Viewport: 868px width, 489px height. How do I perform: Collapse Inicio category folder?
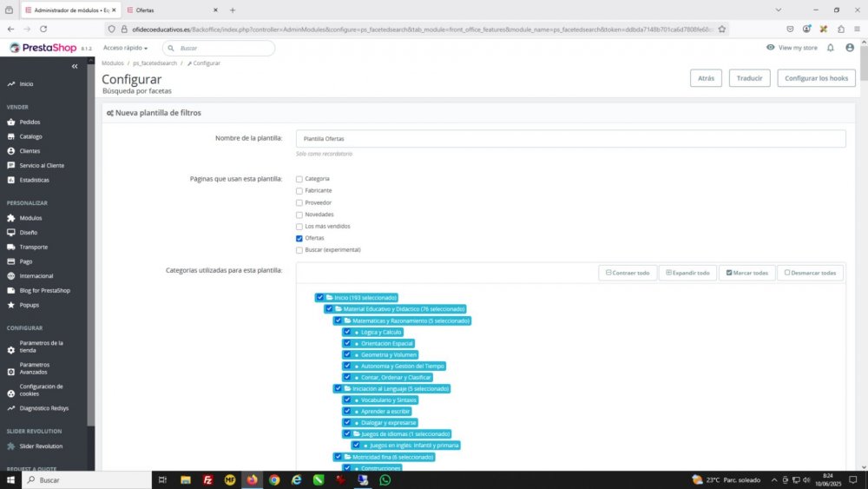point(329,297)
